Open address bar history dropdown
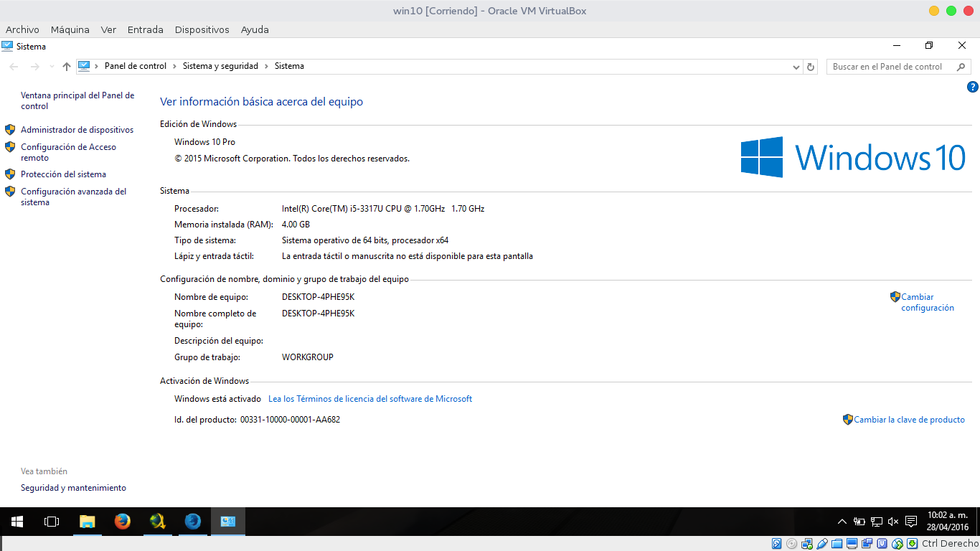The width and height of the screenshot is (980, 551). (796, 67)
